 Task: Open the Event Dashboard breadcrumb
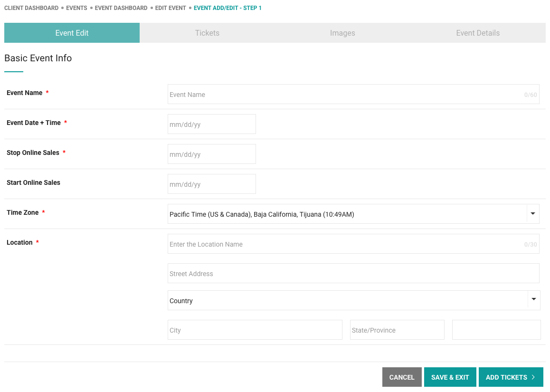[x=121, y=8]
